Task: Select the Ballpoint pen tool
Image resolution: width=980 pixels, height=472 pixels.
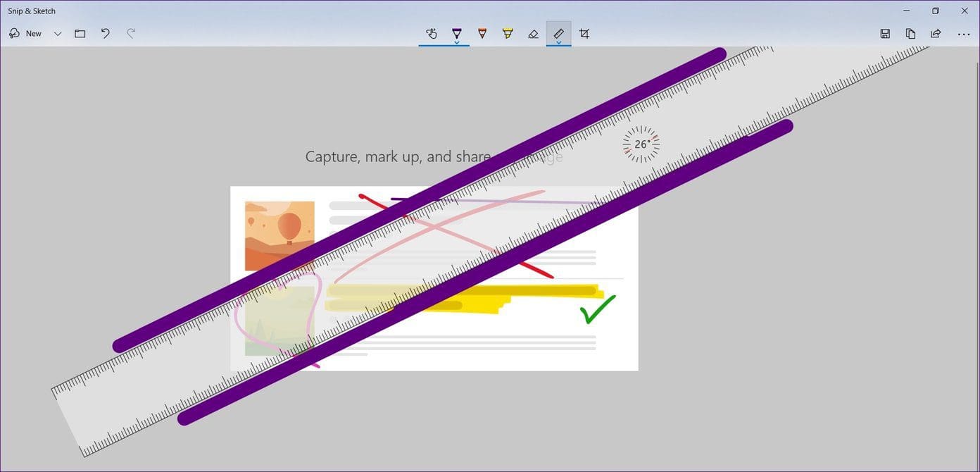Action: pyautogui.click(x=457, y=32)
